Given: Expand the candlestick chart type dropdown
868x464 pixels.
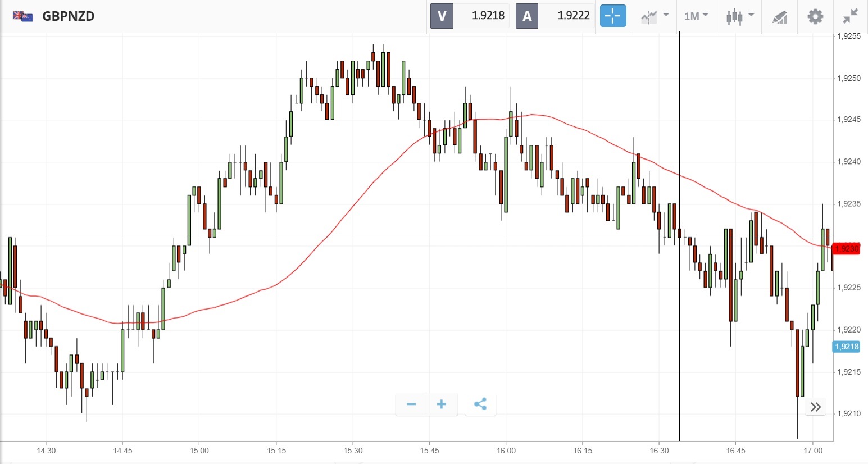Looking at the screenshot, I should tap(739, 16).
